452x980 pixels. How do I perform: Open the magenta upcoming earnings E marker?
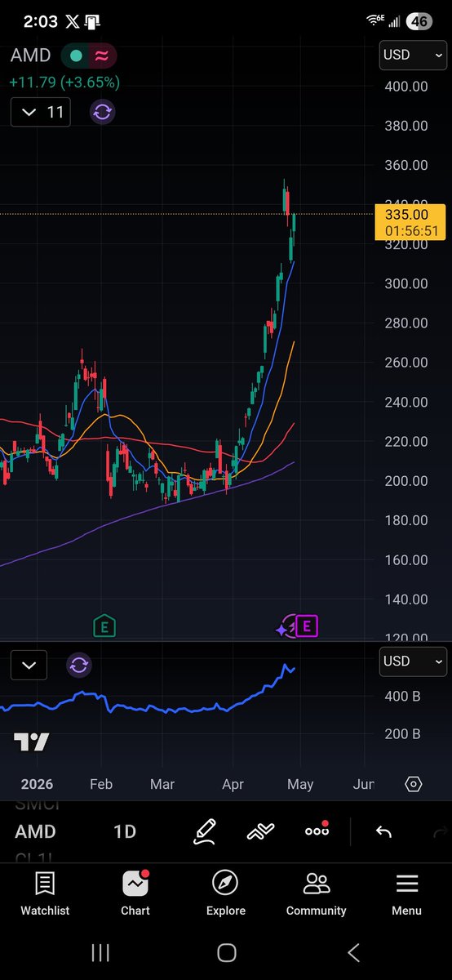pos(307,627)
